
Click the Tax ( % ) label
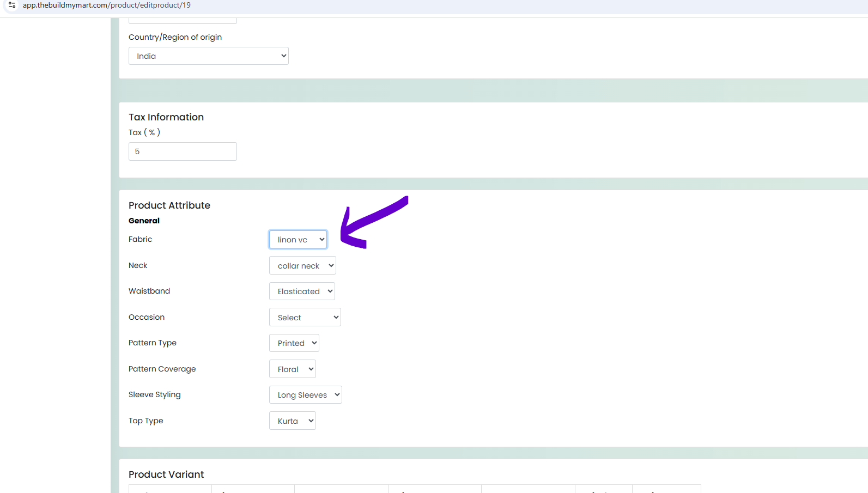(x=144, y=132)
